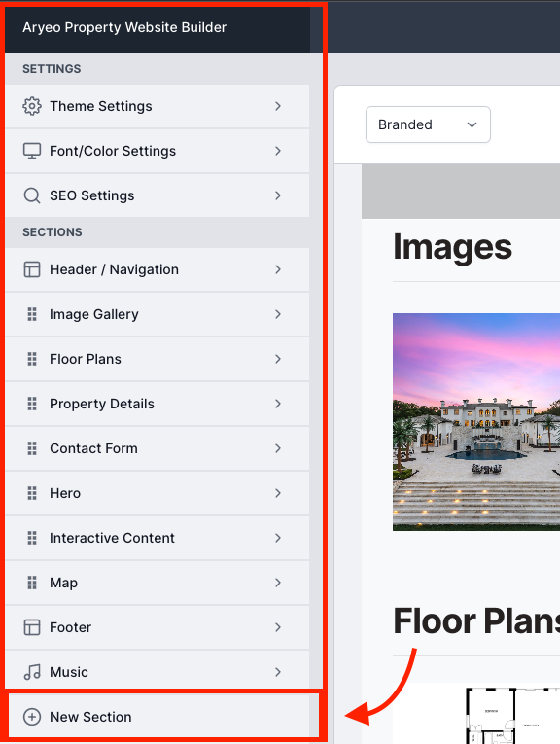Click the layout icon beside Footer
560x744 pixels.
pyautogui.click(x=32, y=627)
